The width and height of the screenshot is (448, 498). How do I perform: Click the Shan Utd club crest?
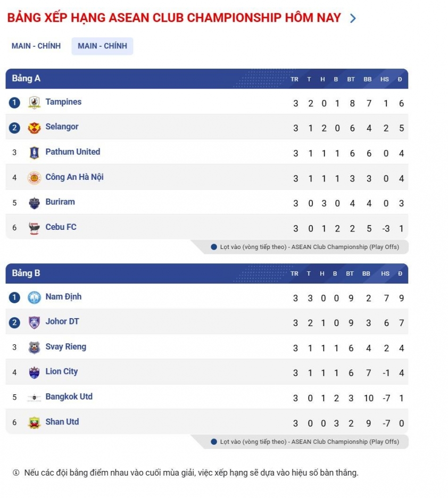tap(34, 422)
